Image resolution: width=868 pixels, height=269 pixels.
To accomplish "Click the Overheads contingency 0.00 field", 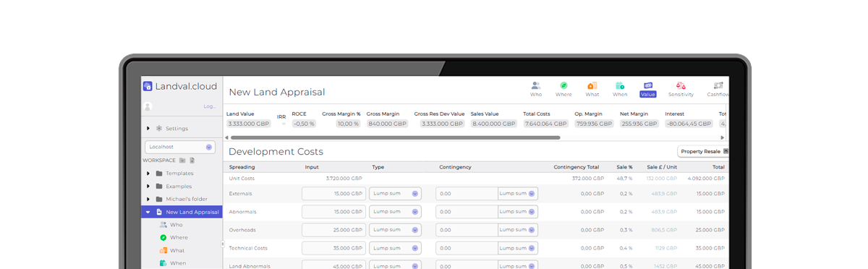I will coord(467,230).
